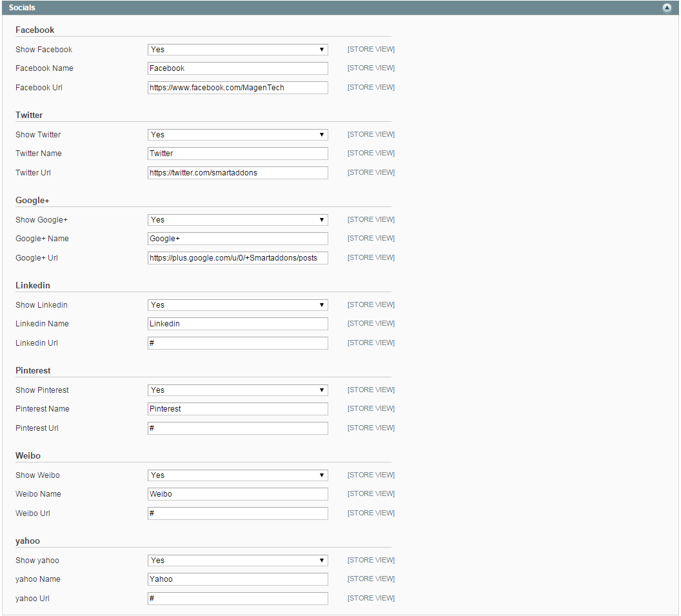Focus the Facebook Name input field
681x616 pixels.
click(237, 68)
